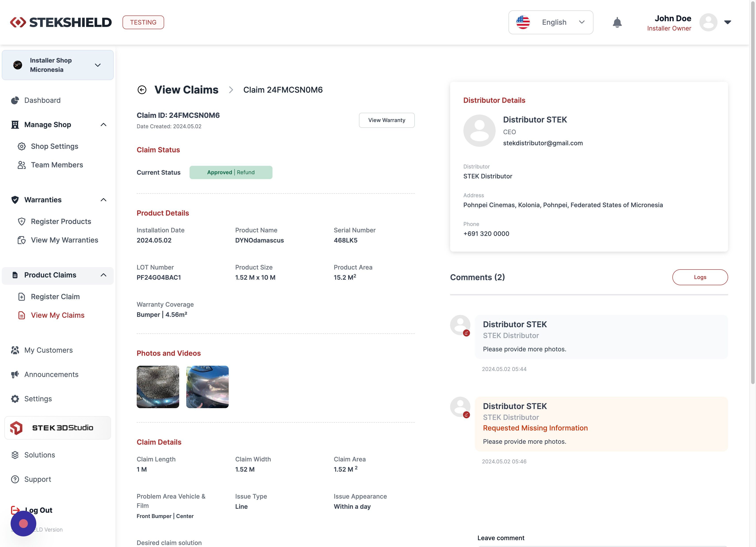Open the user account dropdown arrow

(728, 22)
